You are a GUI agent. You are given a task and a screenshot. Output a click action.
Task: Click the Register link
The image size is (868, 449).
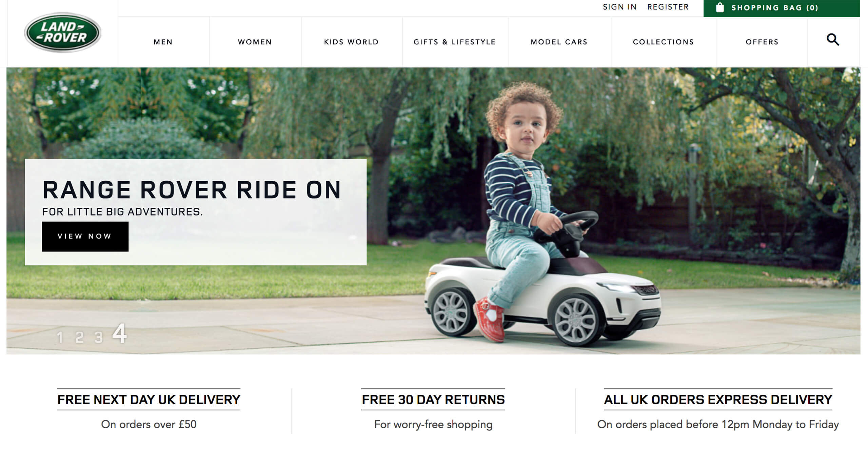[x=668, y=7]
